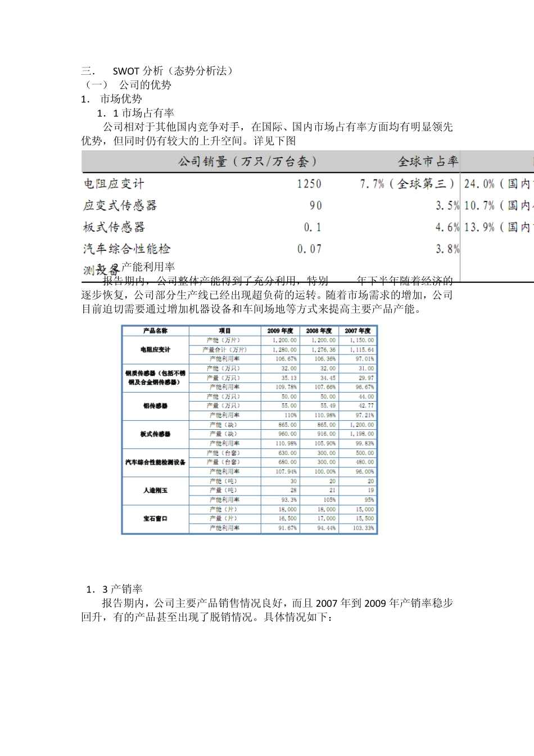Click the '宝石窗口' product cell
The image size is (534, 756).
(x=155, y=519)
